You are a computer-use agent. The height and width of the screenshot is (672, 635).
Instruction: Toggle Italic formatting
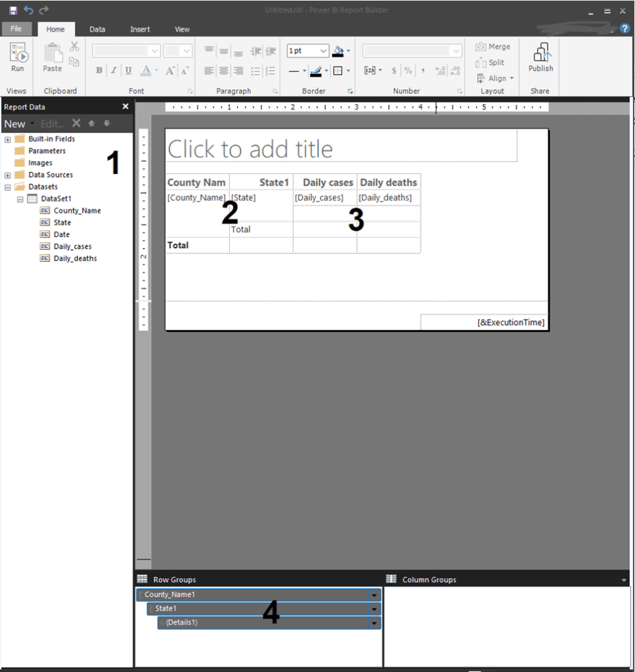point(114,70)
